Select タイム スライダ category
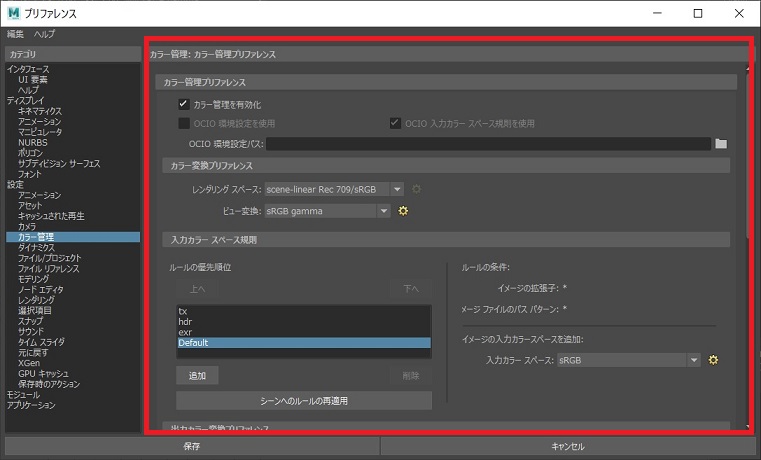 [41, 342]
